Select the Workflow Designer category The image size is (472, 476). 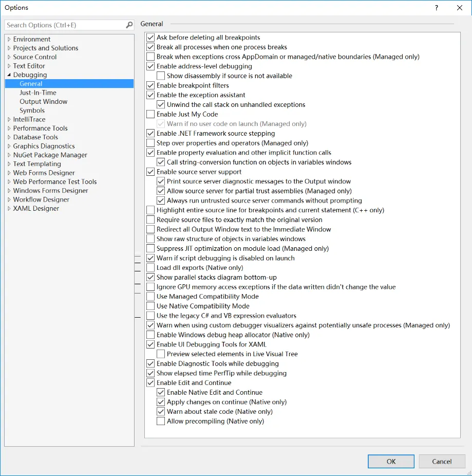coord(41,199)
